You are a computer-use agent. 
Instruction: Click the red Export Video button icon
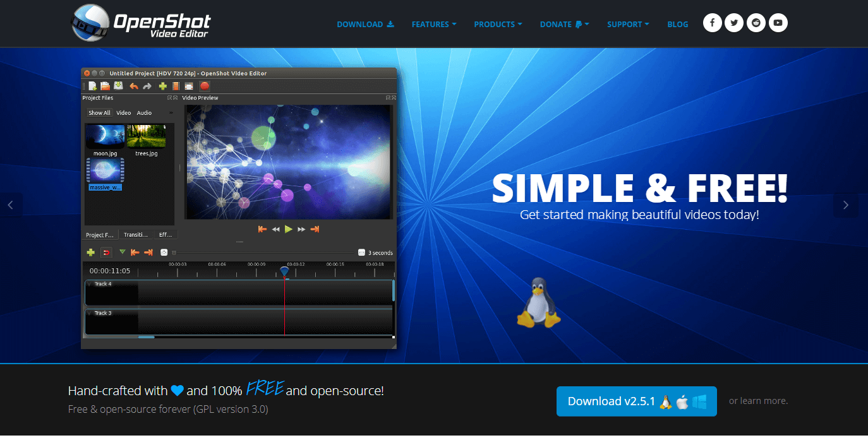205,86
